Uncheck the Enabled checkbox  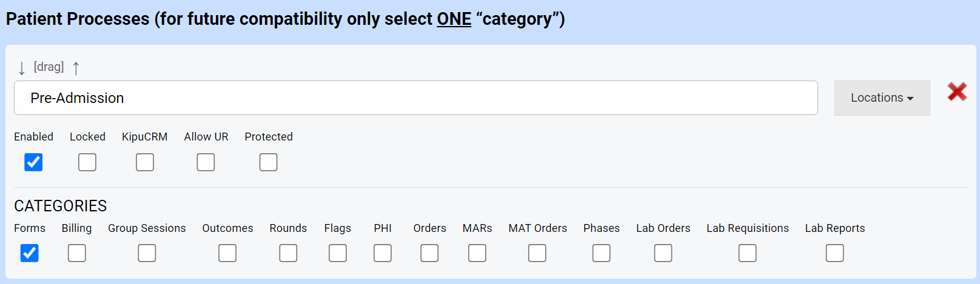33,162
